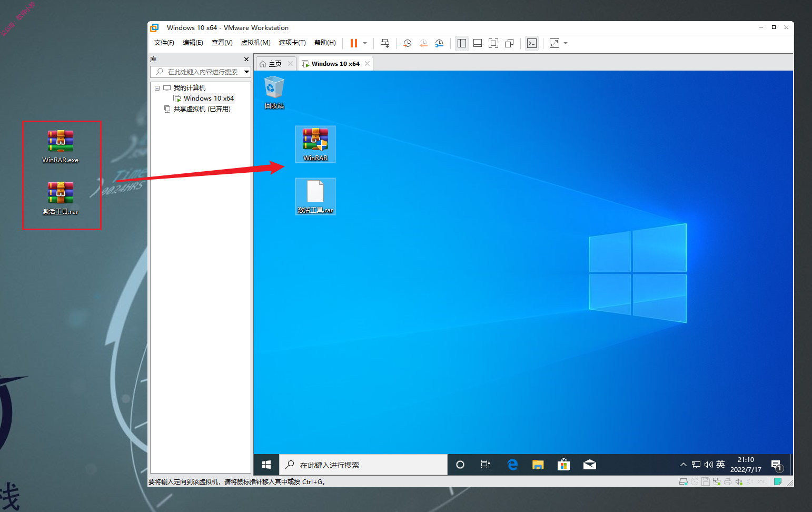The height and width of the screenshot is (512, 812).
Task: Switch the 英 input language indicator
Action: [720, 465]
